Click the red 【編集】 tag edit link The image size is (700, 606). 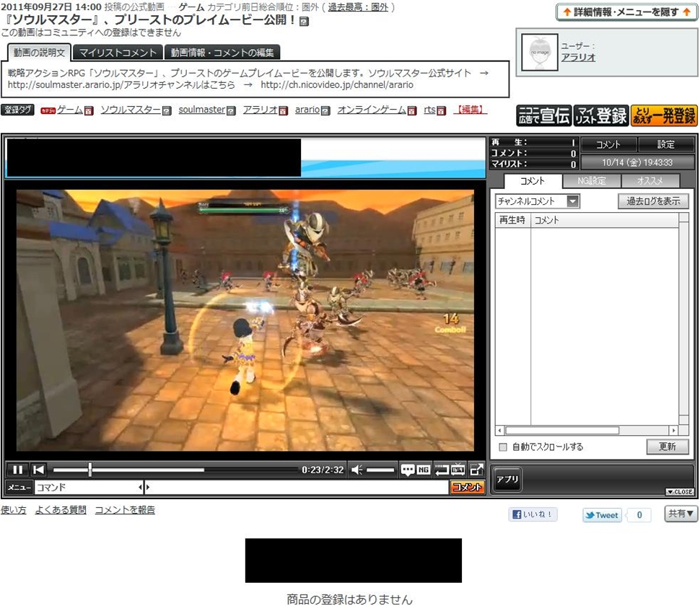pyautogui.click(x=470, y=110)
